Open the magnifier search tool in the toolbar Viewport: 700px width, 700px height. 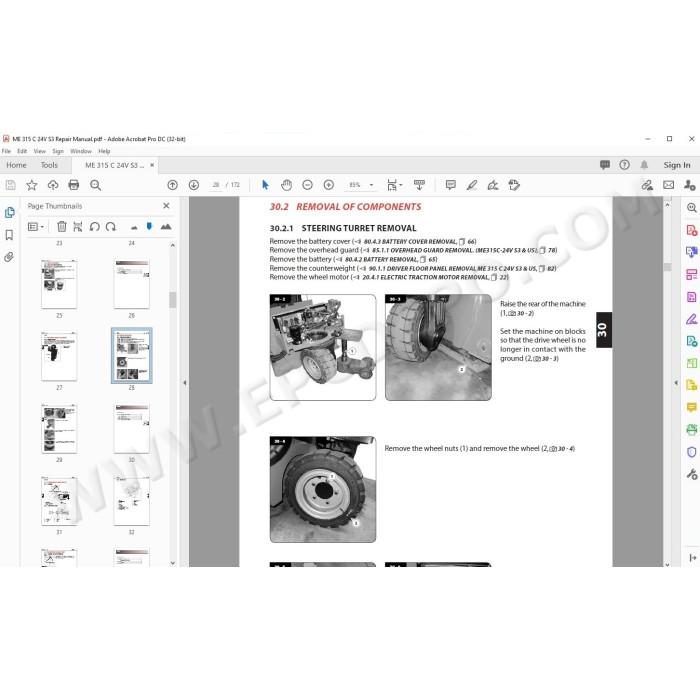[x=95, y=185]
